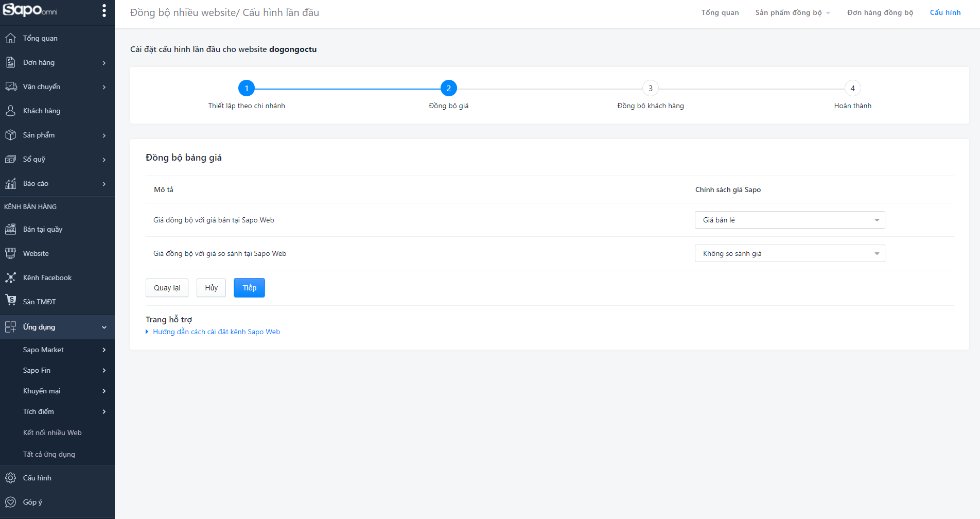Open the Giá bán lẻ price dropdown
980x519 pixels.
[790, 220]
